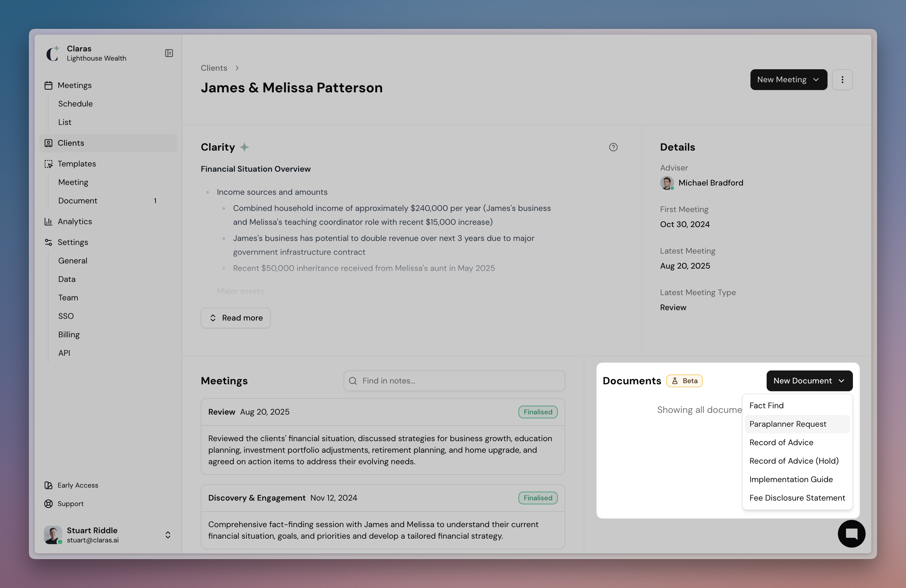Viewport: 906px width, 588px height.
Task: Click the Financial Situation Overview heading
Action: click(x=256, y=169)
